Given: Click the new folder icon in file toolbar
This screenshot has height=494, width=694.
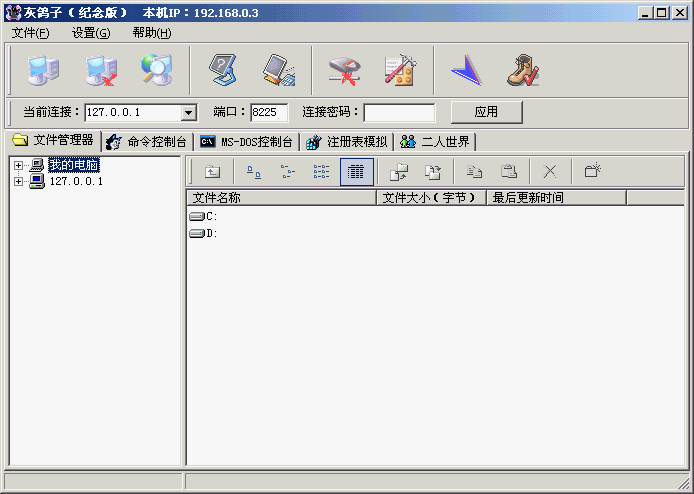Looking at the screenshot, I should pyautogui.click(x=592, y=172).
